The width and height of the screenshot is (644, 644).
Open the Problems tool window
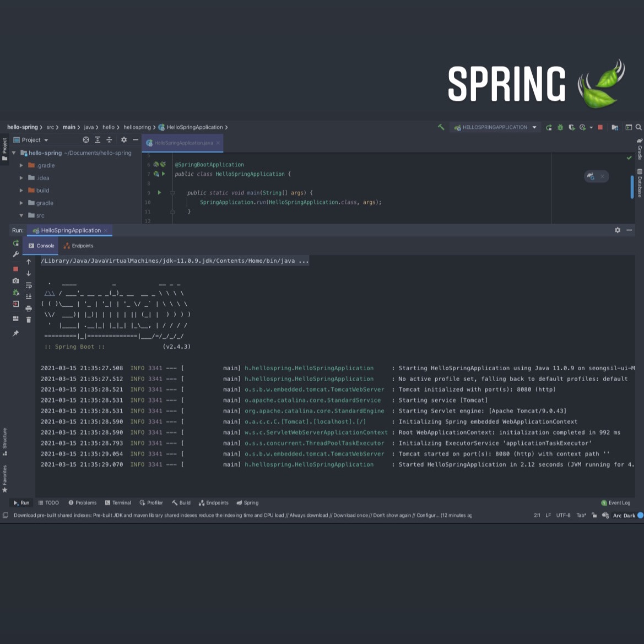(x=82, y=503)
